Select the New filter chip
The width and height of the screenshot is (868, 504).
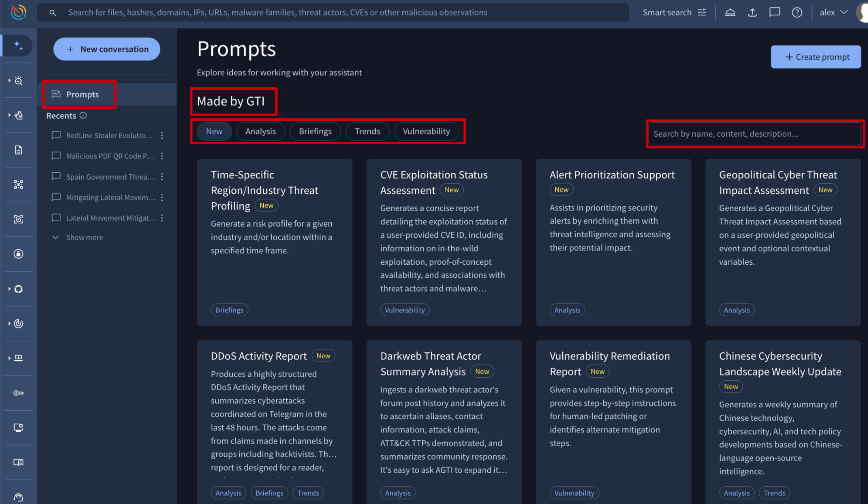coord(214,131)
